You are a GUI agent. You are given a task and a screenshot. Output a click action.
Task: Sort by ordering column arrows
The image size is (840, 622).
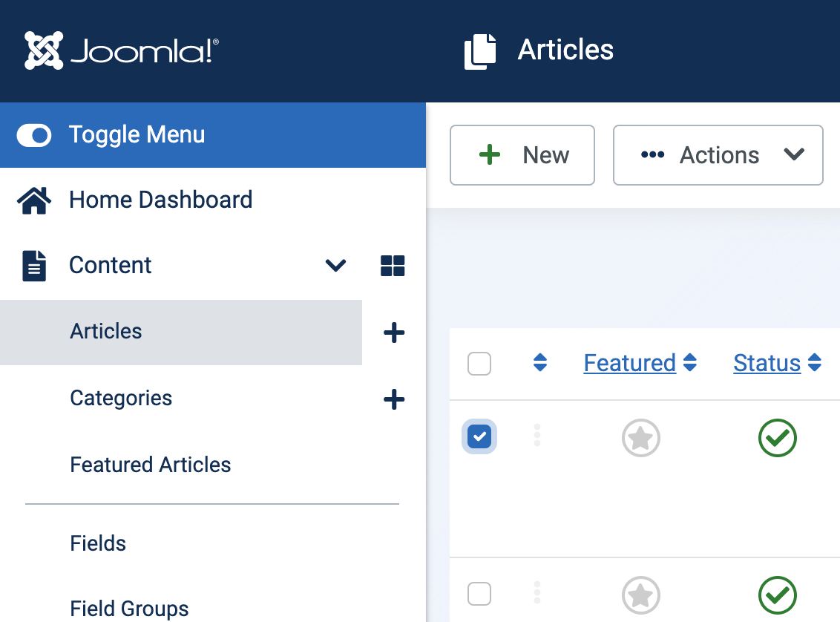(540, 363)
